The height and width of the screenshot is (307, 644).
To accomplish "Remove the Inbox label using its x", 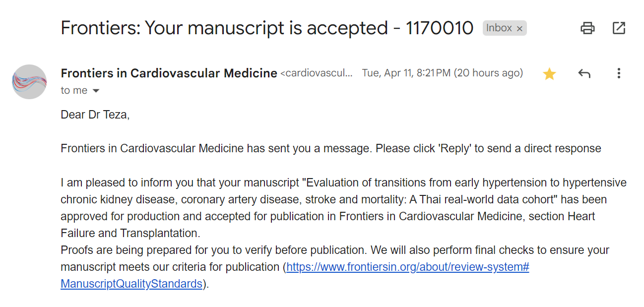I will point(519,29).
